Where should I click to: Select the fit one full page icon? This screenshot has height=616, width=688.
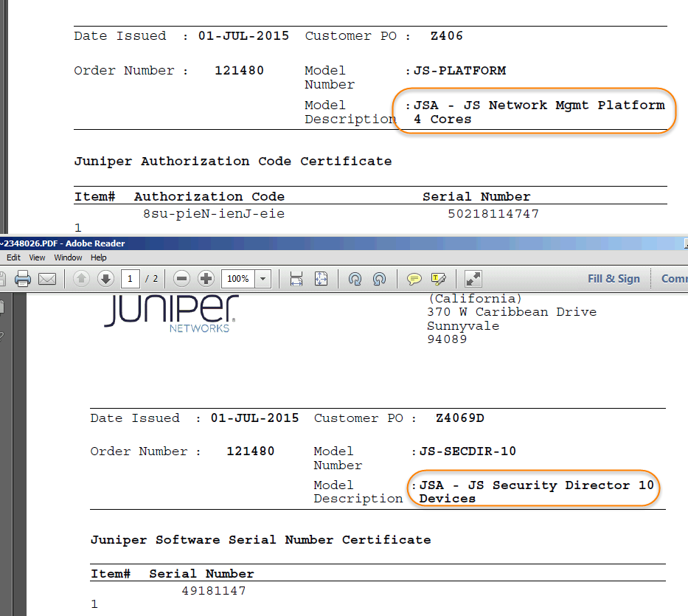(x=322, y=279)
